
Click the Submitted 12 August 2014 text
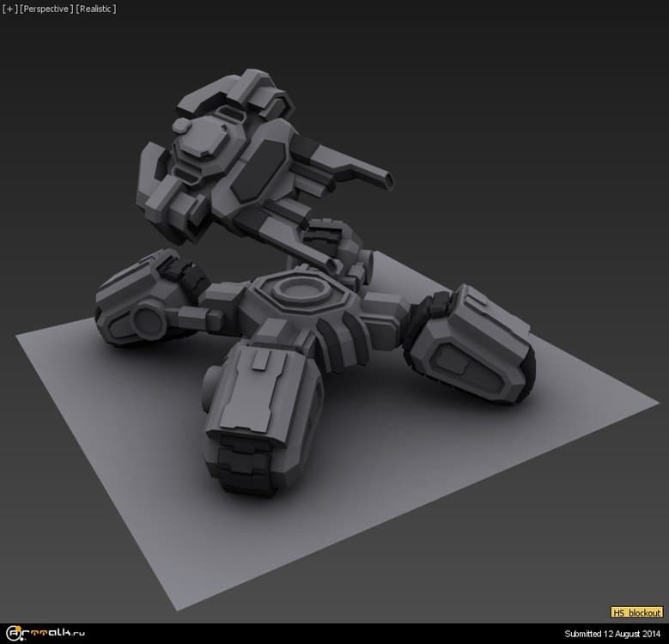612,634
